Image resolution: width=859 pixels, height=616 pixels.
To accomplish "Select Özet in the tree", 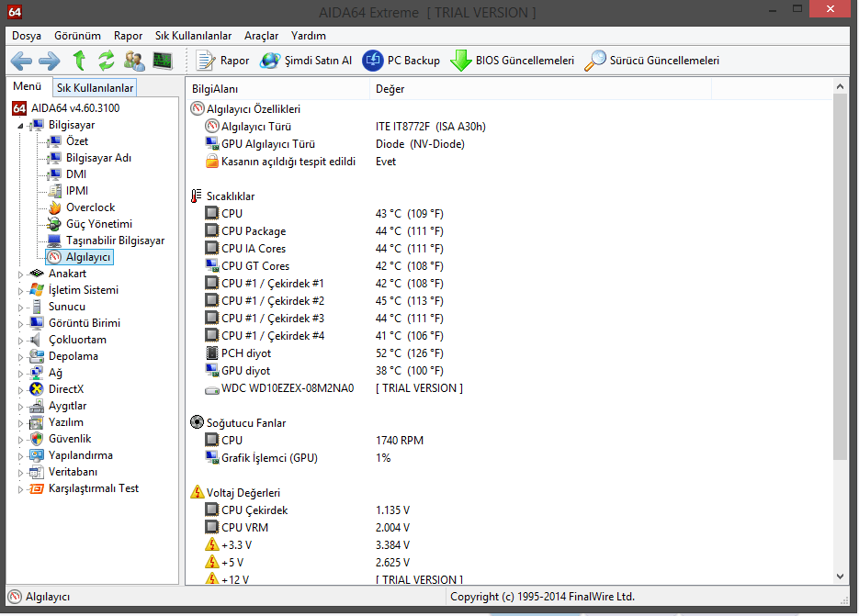I will click(76, 141).
